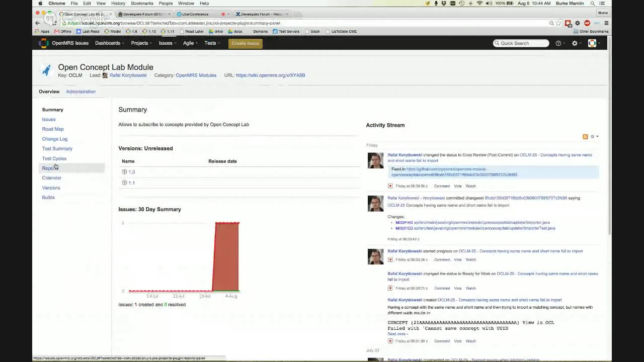Open the user profile avatar menu
The height and width of the screenshot is (362, 644).
tap(592, 43)
